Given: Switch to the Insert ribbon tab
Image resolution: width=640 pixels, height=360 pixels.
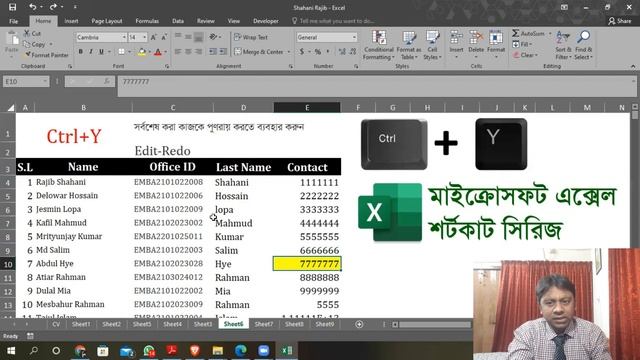Looking at the screenshot, I should point(71,21).
